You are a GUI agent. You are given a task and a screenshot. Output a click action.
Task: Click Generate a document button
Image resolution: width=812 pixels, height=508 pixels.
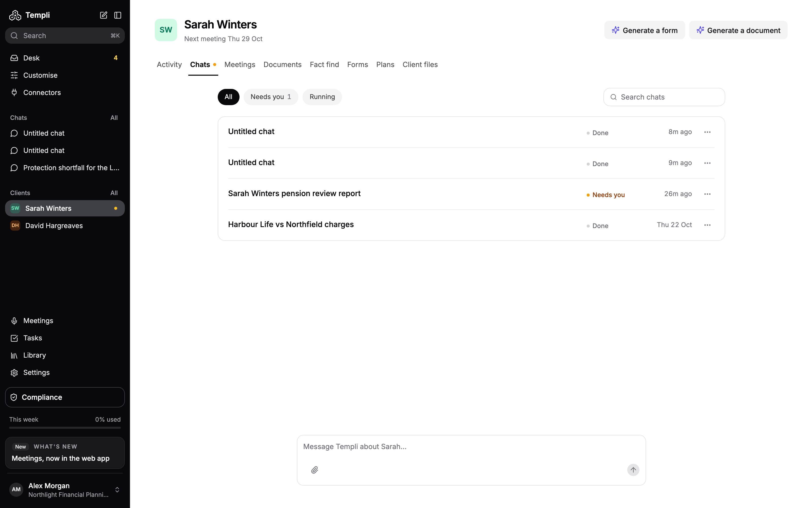click(x=738, y=30)
